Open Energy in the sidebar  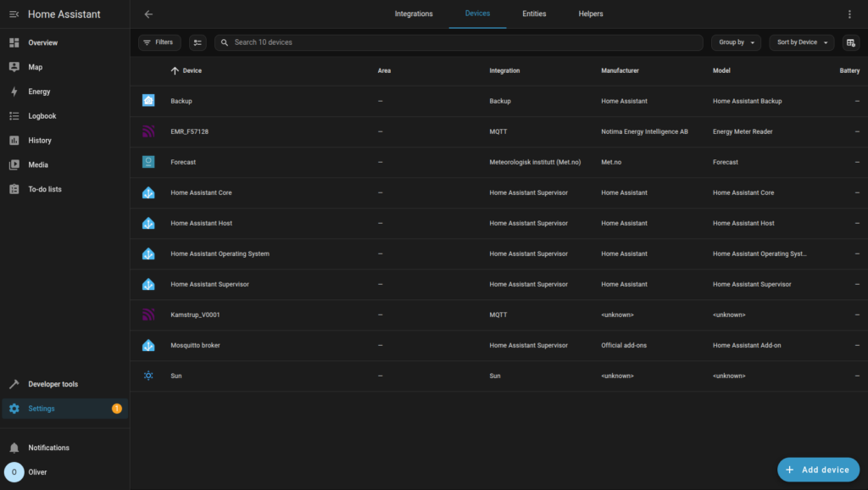39,92
